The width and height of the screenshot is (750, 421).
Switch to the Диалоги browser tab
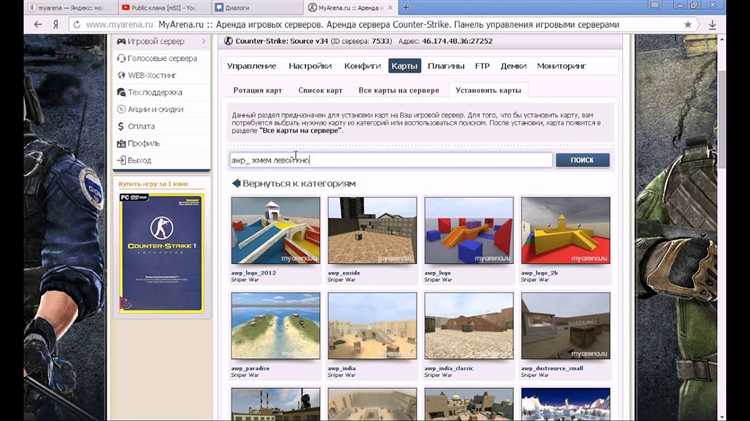[x=256, y=8]
